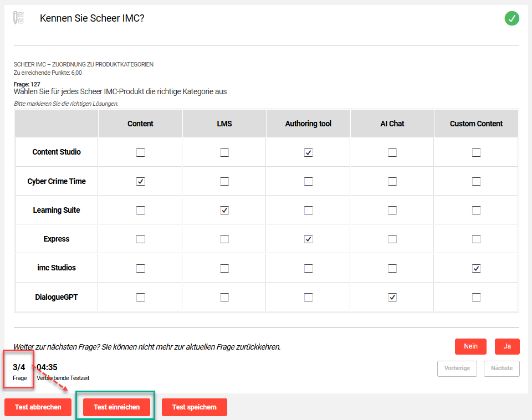
Task: Check Authoring tool for Learning Suite
Action: 309,211
